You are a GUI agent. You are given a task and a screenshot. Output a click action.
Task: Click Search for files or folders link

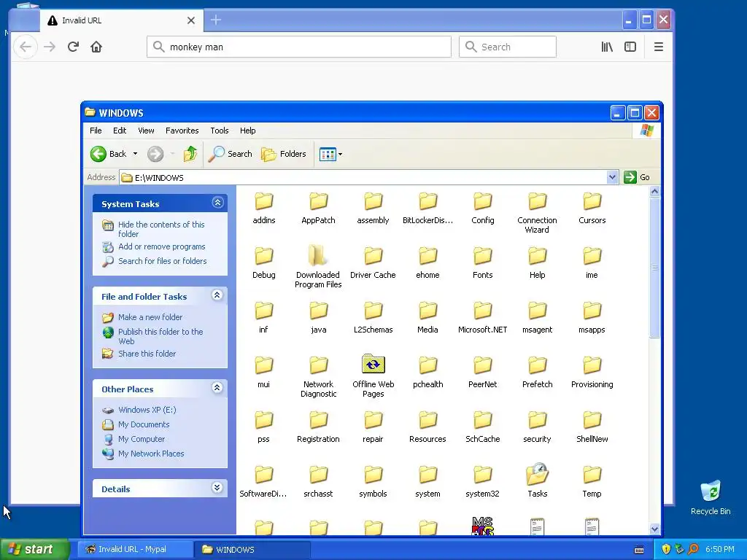click(163, 261)
